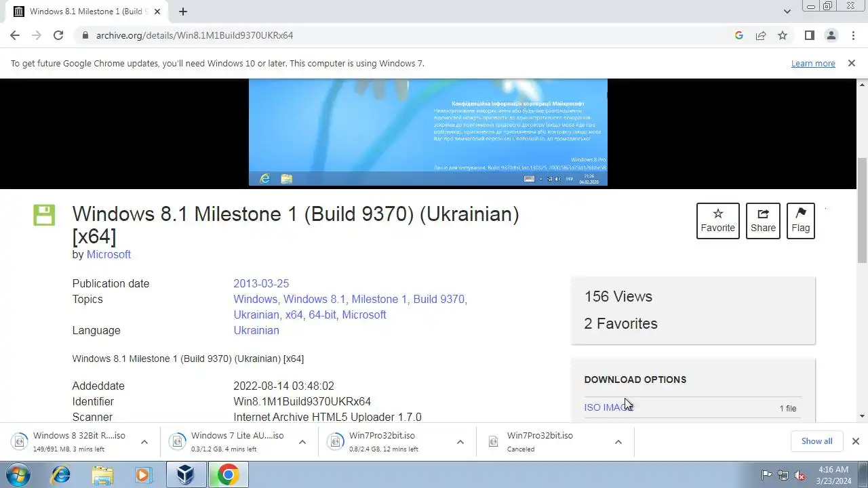This screenshot has height=488, width=868.
Task: Open the Windows 8 32Bit iso download item
Action: [x=71, y=442]
